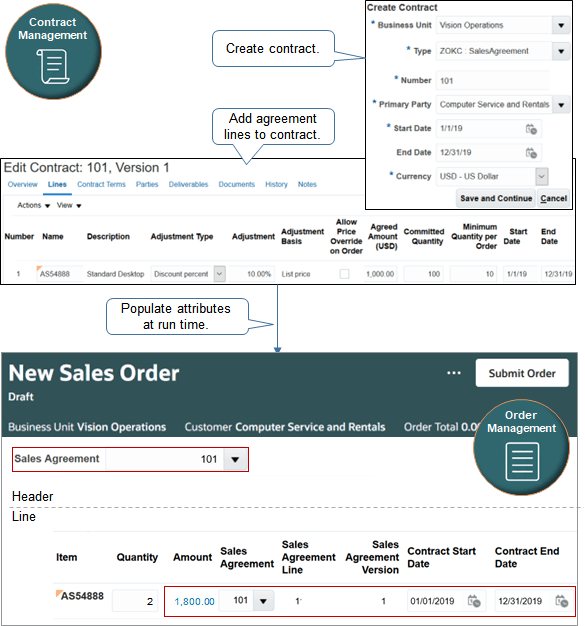Click the Adjustment field 10.00%
585x626 pixels.
point(252,274)
